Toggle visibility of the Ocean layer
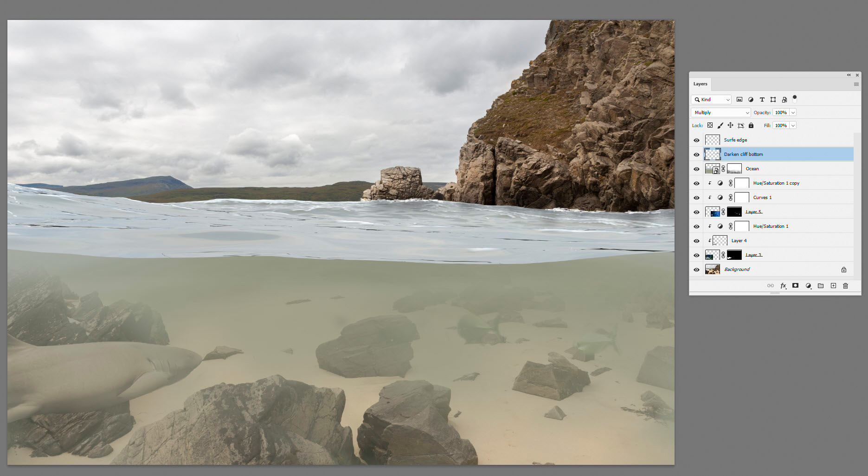 pyautogui.click(x=696, y=168)
